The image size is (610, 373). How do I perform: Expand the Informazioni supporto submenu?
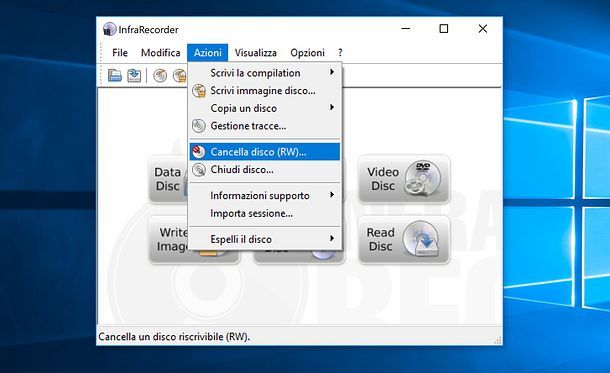point(265,195)
